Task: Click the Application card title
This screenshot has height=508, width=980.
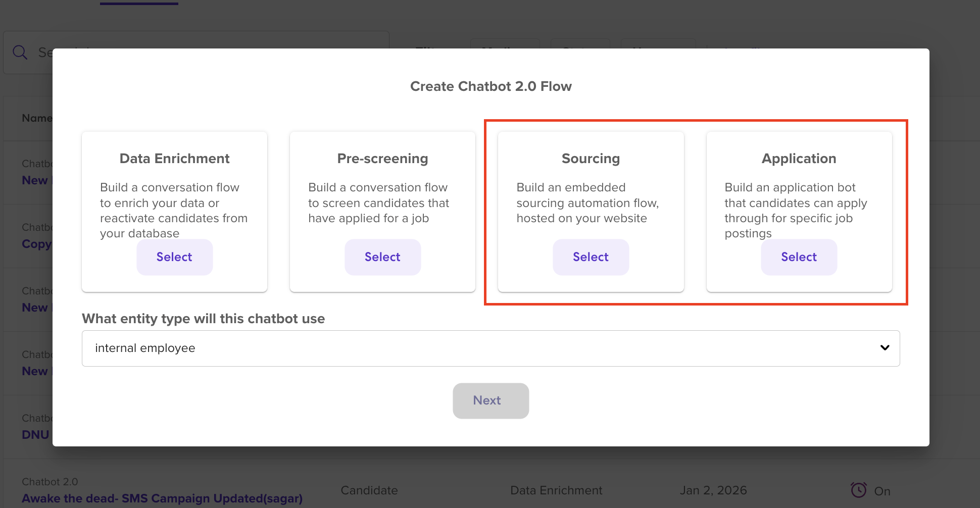Action: 799,159
